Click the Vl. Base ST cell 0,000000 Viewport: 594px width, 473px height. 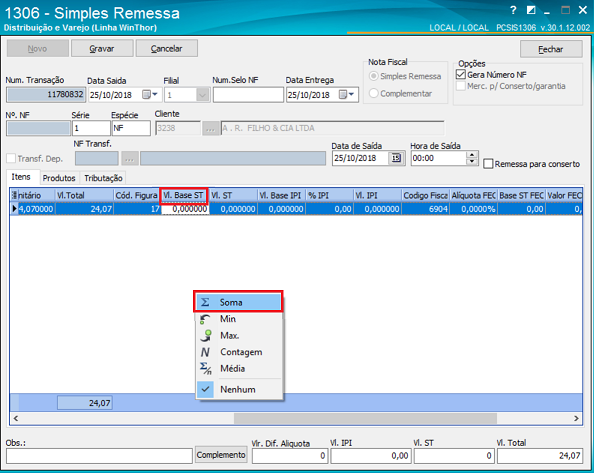185,209
